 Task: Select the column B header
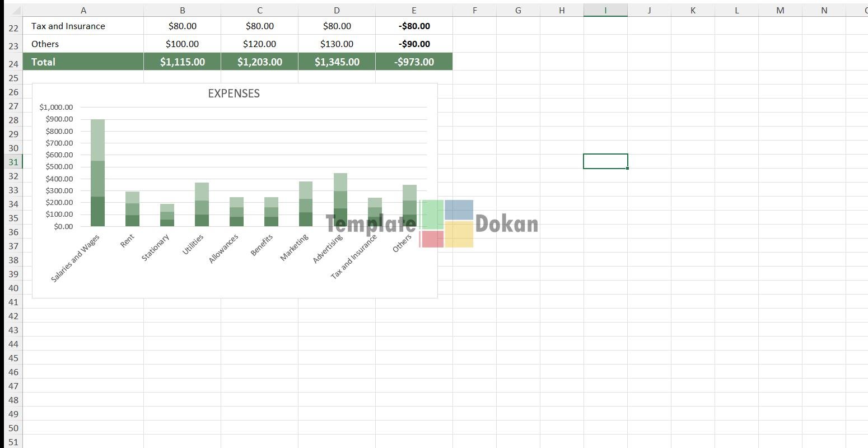(182, 10)
